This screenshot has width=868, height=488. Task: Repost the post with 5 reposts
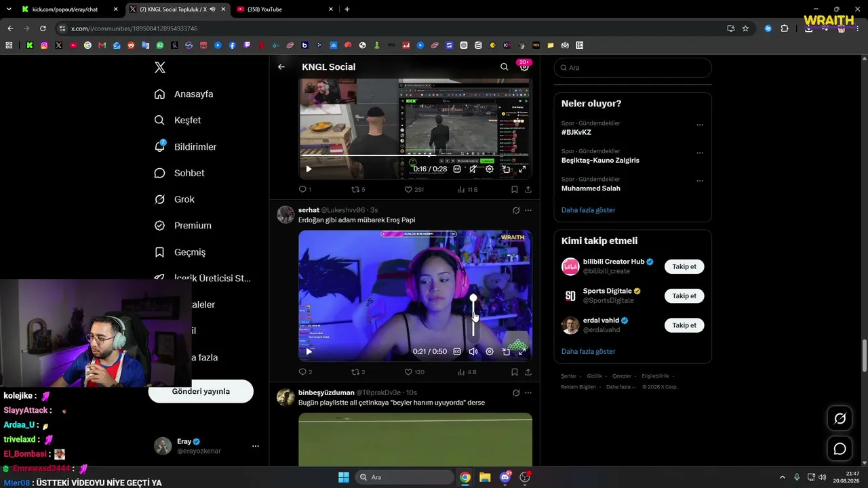pos(358,190)
